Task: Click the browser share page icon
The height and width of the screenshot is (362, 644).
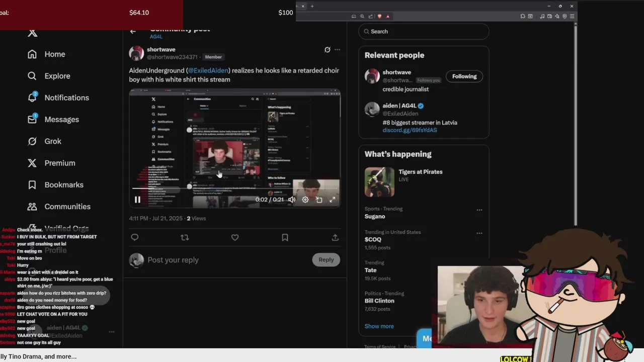Action: click(371, 16)
